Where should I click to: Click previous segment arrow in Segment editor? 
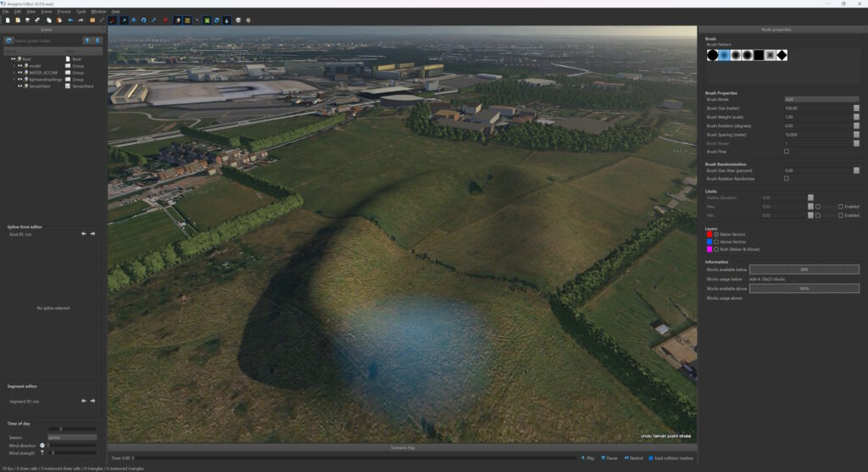click(x=84, y=401)
